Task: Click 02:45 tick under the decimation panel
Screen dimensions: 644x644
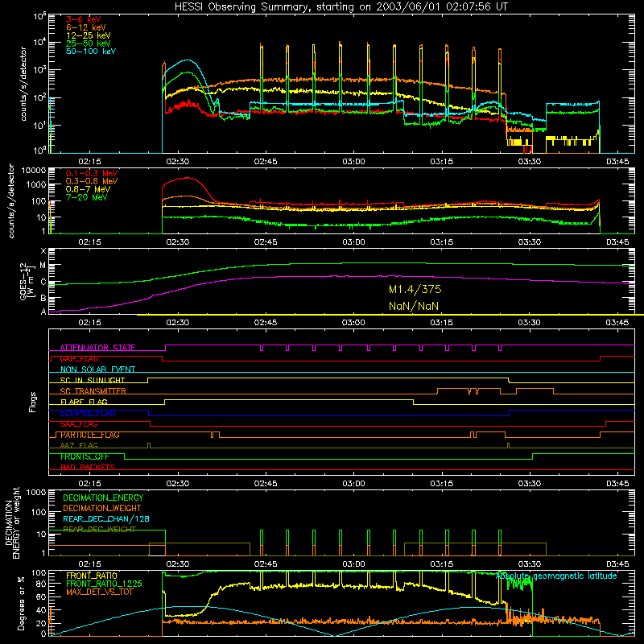Action: pyautogui.click(x=266, y=564)
